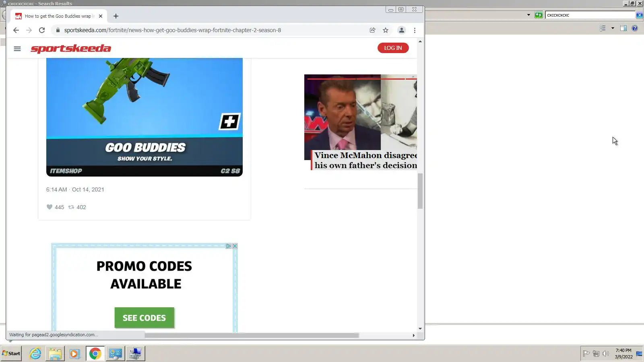Open Explorer help icon
644x362 pixels.
click(635, 28)
